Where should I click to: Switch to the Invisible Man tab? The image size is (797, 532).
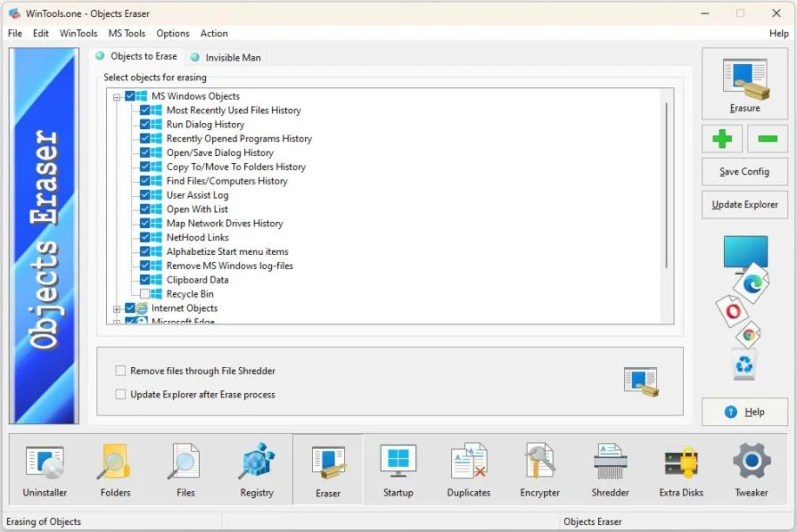226,57
